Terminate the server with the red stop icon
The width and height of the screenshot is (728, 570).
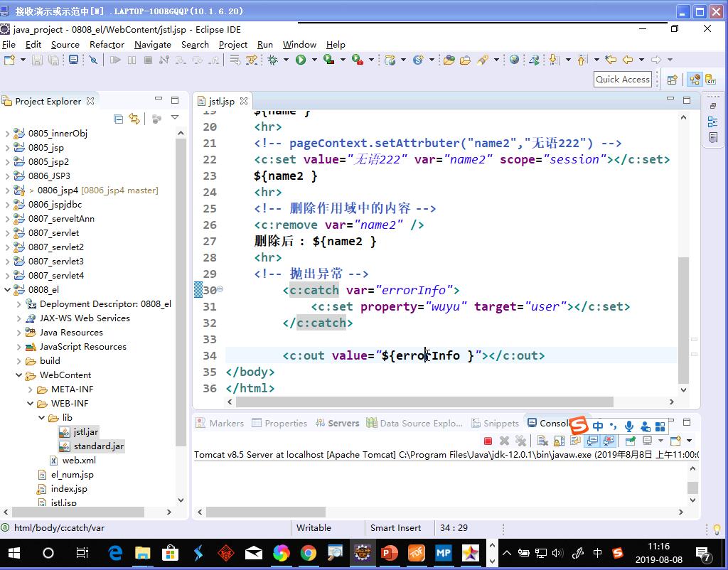[488, 441]
